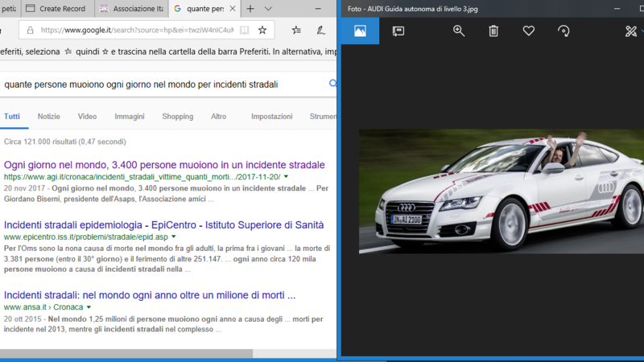
Task: Open 'Incidenti stradali epidemiologia - EpiCentro' result
Action: (x=164, y=225)
